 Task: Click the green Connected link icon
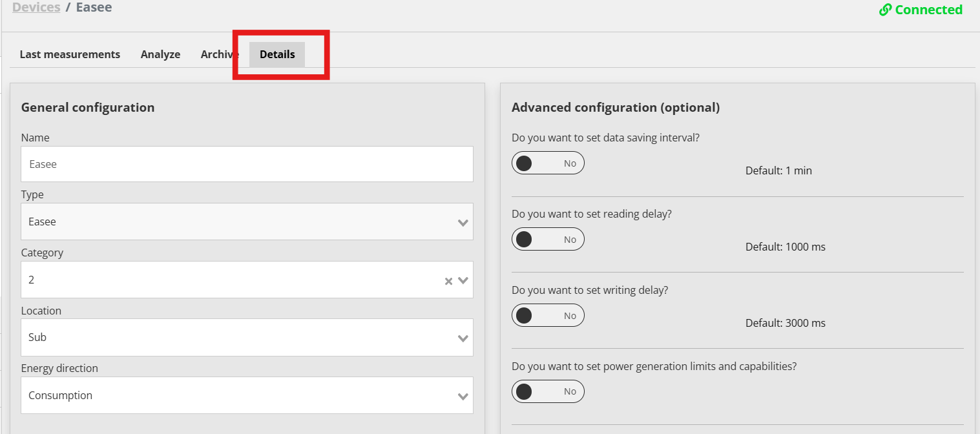885,10
